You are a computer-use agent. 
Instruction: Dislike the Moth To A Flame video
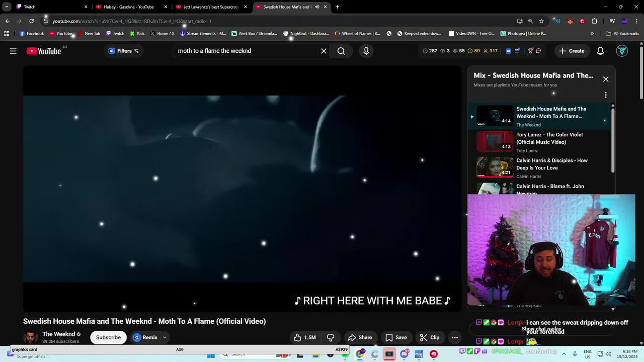tap(331, 337)
